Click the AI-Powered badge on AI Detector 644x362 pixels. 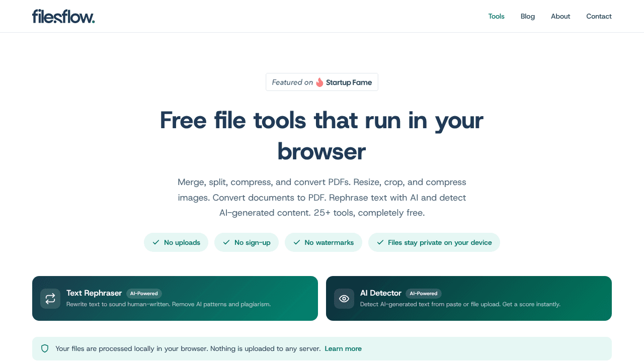(x=424, y=294)
